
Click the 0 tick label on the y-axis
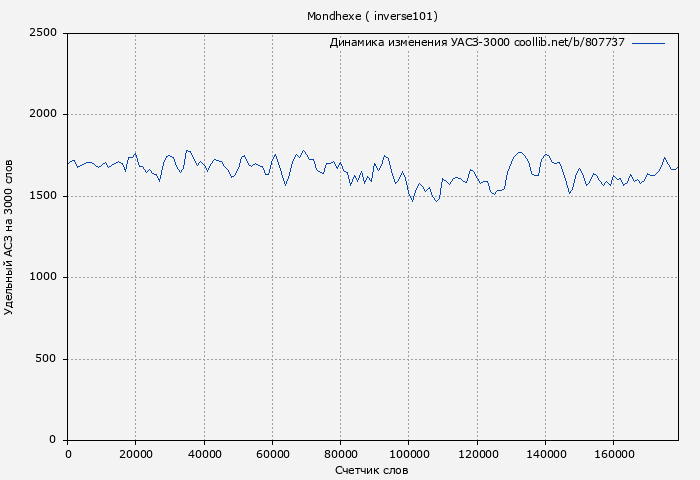54,440
